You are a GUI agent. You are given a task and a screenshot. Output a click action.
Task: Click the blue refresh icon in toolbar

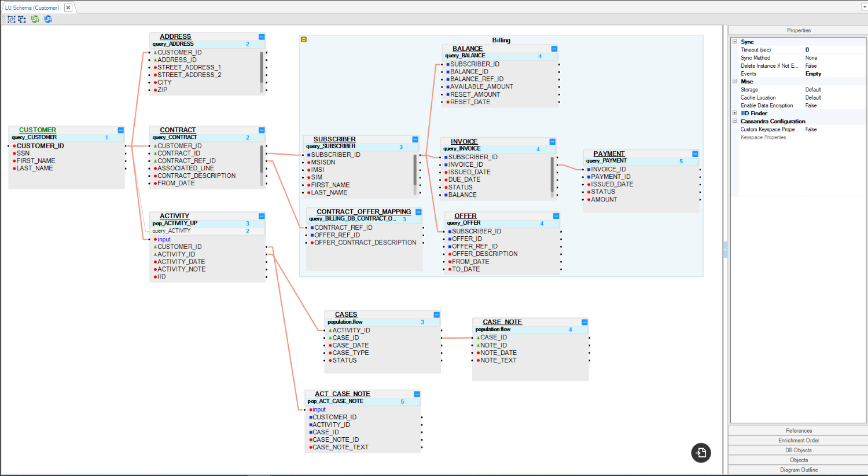pos(48,19)
